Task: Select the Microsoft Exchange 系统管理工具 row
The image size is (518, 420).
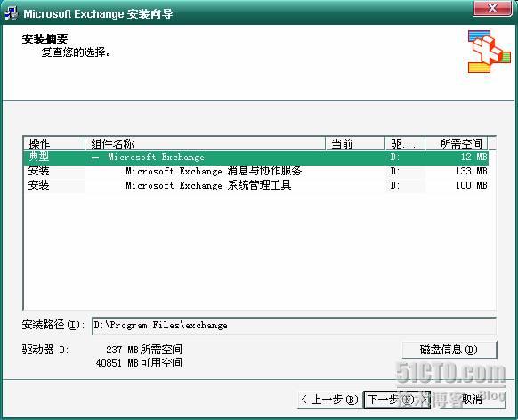Action: tap(256, 185)
